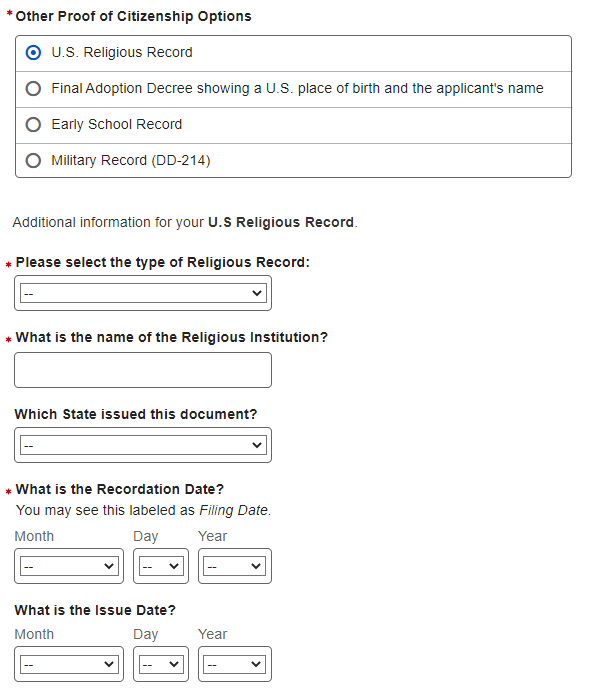Open the type of Religious Record dropdown
The height and width of the screenshot is (700, 610).
pyautogui.click(x=143, y=293)
